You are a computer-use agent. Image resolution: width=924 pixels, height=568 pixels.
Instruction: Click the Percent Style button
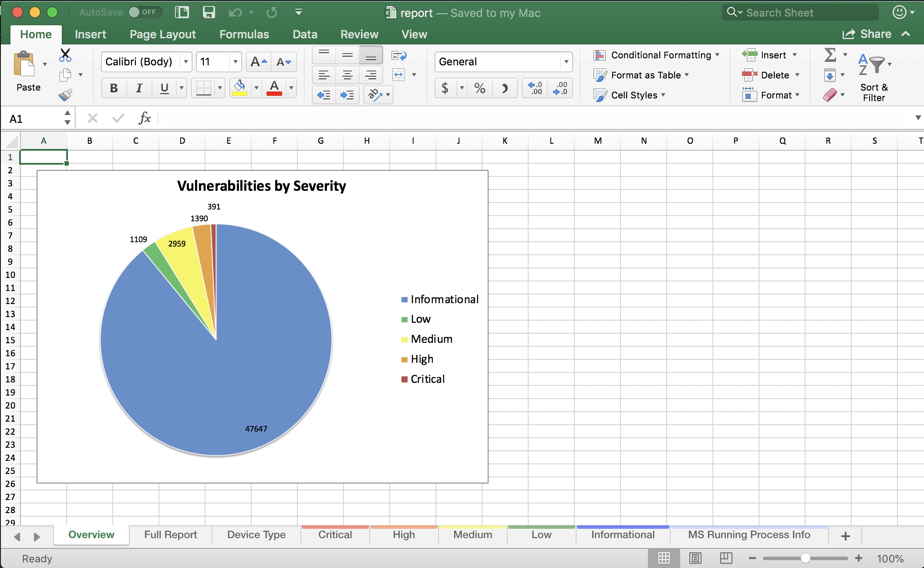tap(480, 88)
